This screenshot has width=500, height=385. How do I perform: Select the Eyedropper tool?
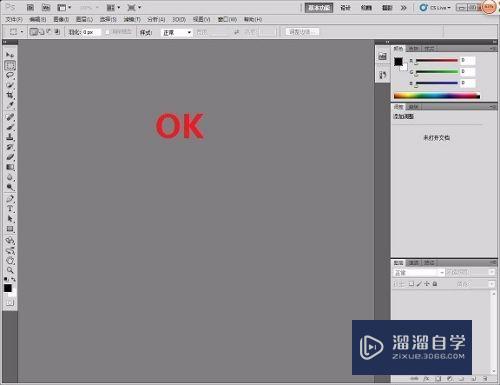10,105
